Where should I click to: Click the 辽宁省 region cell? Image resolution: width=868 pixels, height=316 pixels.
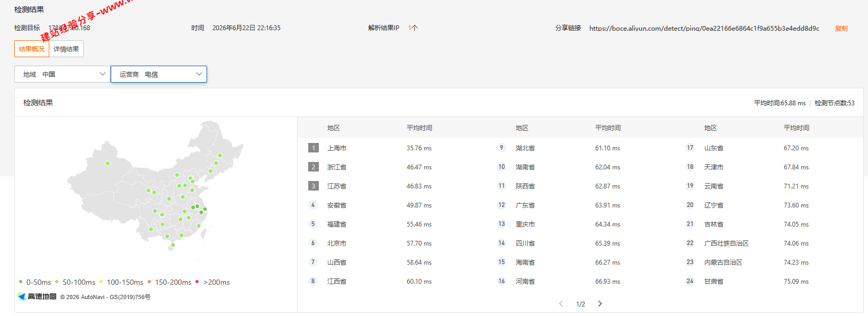(x=714, y=205)
